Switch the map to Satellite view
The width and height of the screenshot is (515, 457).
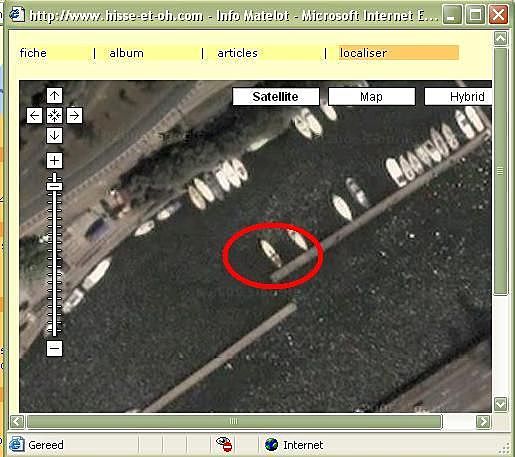click(276, 97)
